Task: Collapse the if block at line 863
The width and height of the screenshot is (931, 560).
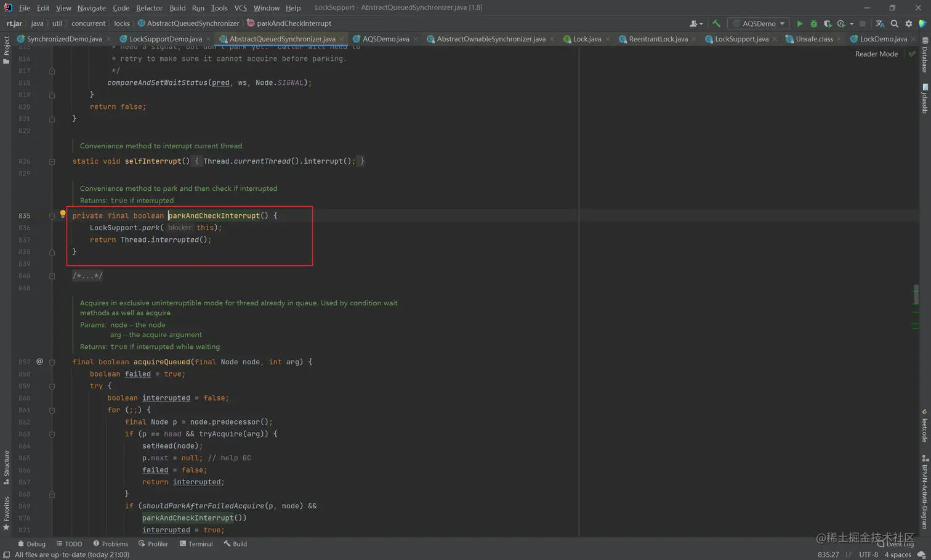Action: pyautogui.click(x=52, y=434)
